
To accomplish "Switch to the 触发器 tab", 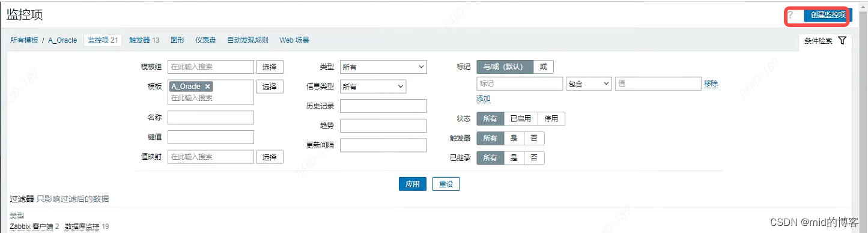I will point(144,40).
